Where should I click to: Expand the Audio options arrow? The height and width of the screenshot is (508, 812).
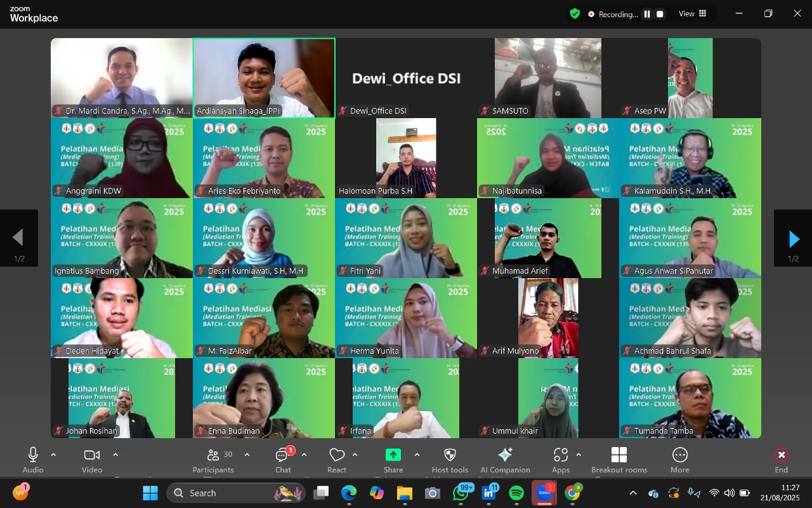(x=53, y=455)
